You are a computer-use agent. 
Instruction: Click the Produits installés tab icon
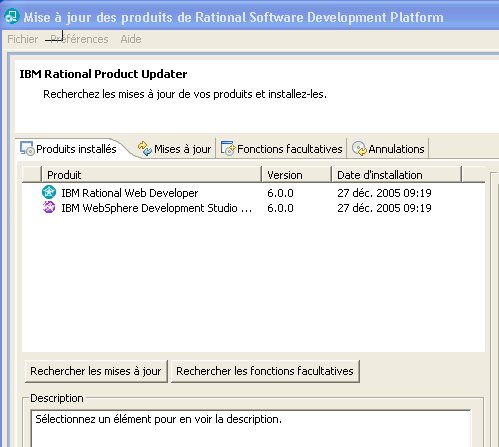tap(27, 148)
